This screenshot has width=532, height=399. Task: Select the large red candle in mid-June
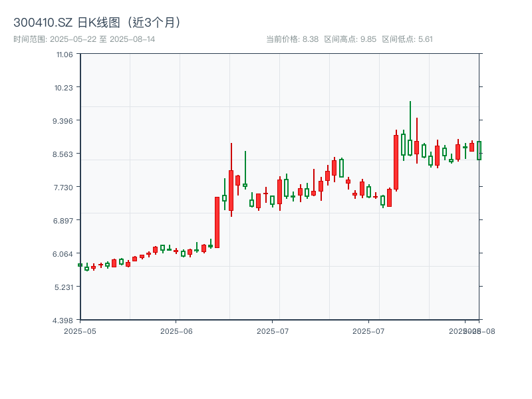click(217, 219)
